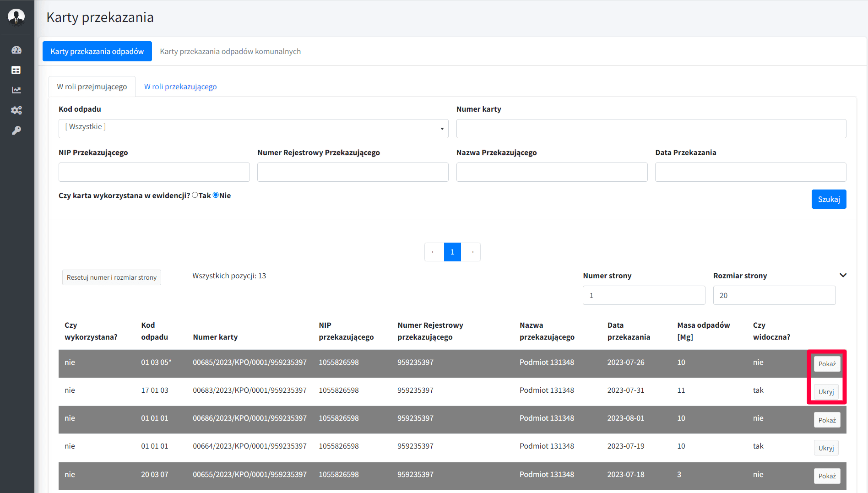Click Resetuj numer i rozmiar strony
This screenshot has width=868, height=493.
coord(112,277)
